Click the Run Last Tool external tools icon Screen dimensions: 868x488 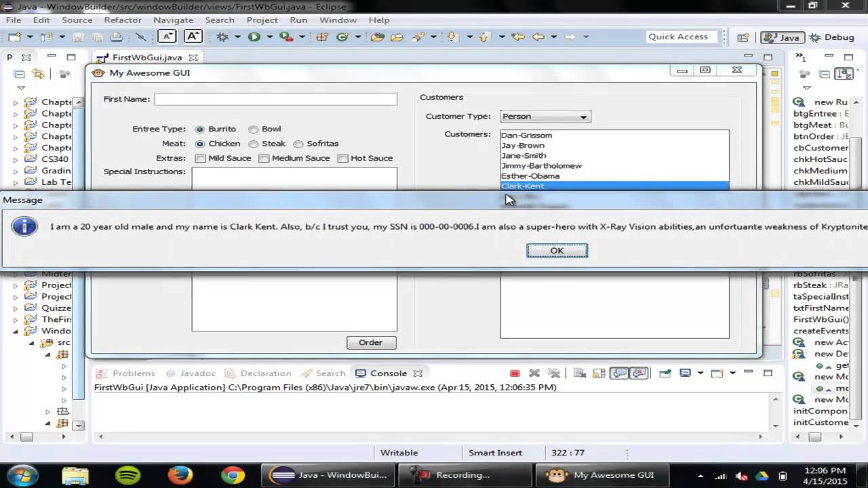pos(286,37)
